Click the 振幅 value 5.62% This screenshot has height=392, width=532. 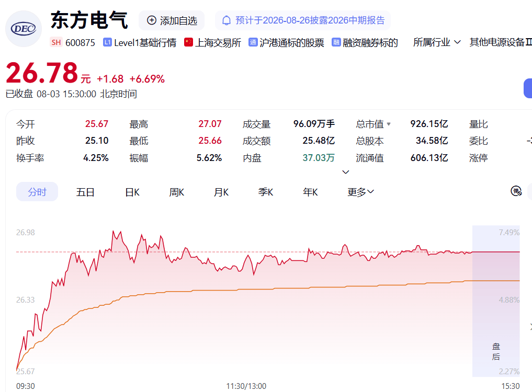[209, 158]
